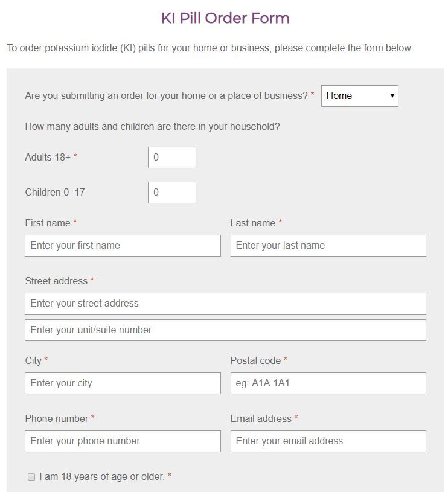
Task: Click the street address input field
Action: click(225, 304)
